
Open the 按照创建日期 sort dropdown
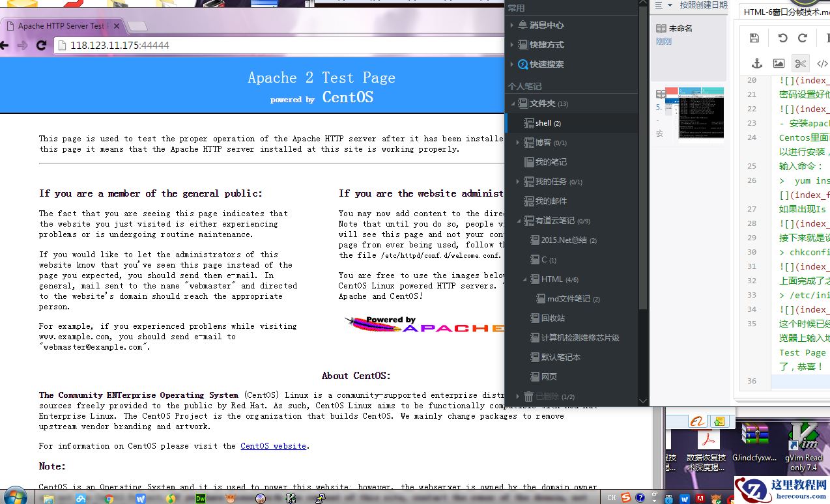point(703,5)
